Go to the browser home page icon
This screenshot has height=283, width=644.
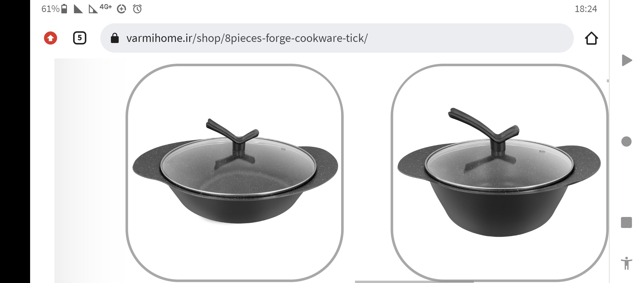click(x=591, y=38)
